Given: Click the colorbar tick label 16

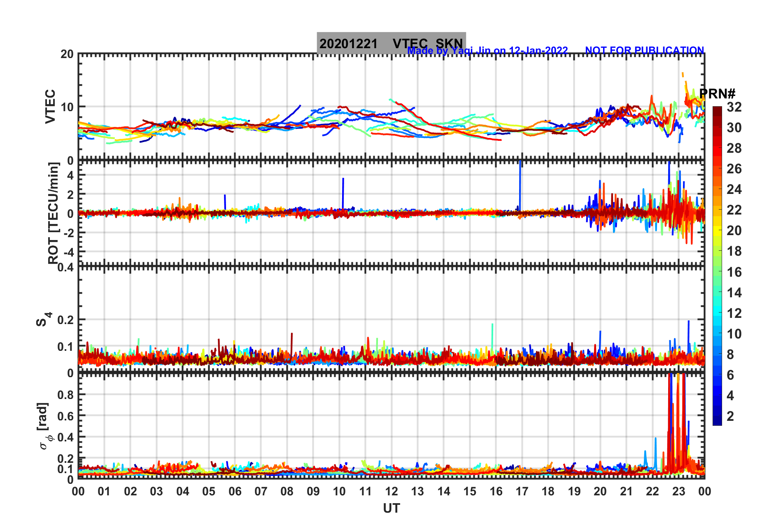Looking at the screenshot, I should pos(734,272).
